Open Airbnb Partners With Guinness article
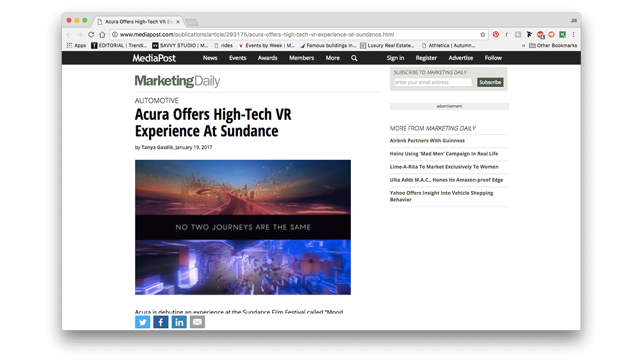The width and height of the screenshot is (644, 362). [x=427, y=140]
